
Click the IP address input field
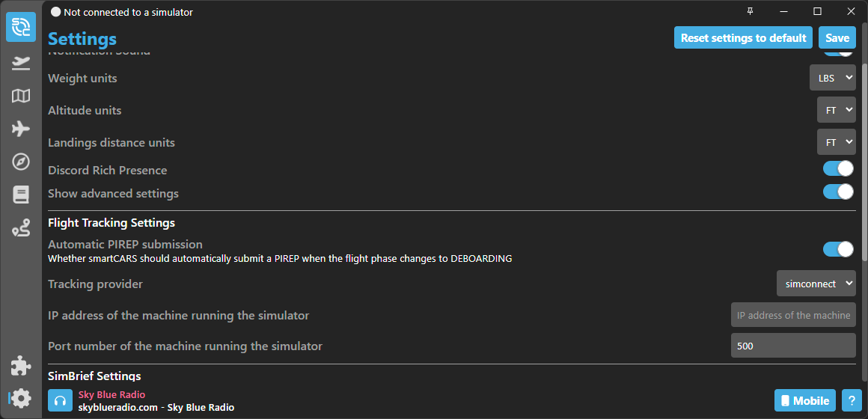click(793, 315)
